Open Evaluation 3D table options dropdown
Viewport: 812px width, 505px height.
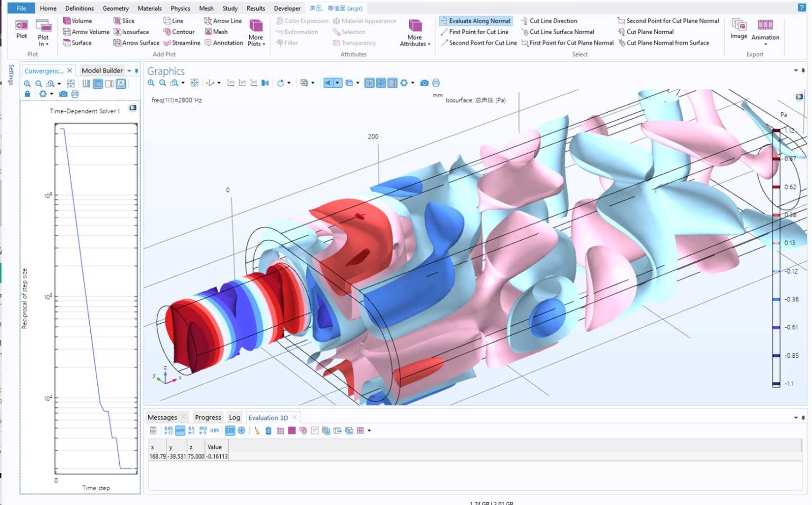370,431
